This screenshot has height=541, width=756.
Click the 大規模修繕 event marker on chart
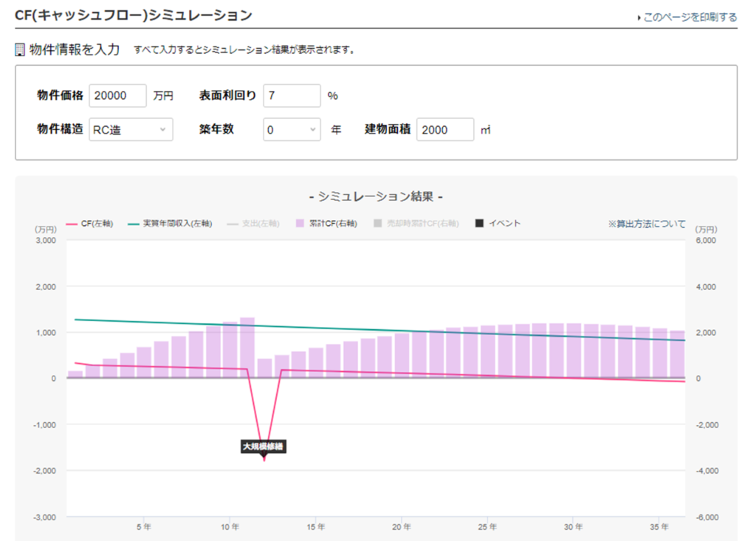point(264,447)
